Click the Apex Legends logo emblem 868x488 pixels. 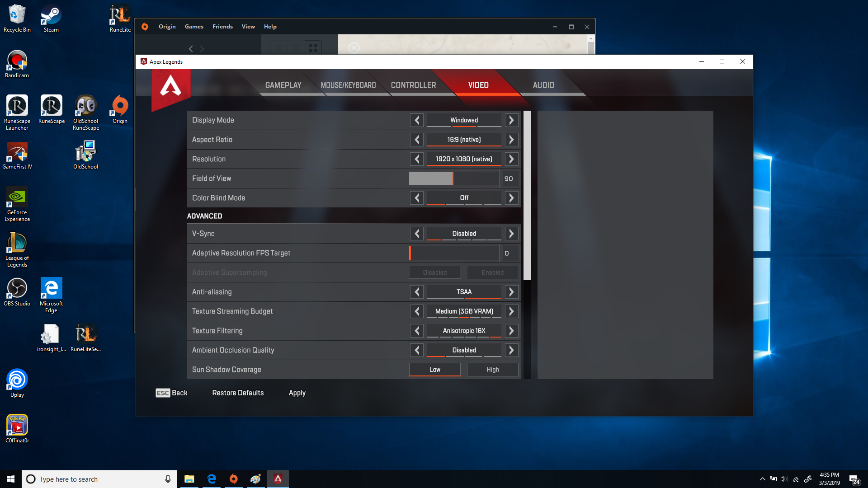[x=170, y=87]
